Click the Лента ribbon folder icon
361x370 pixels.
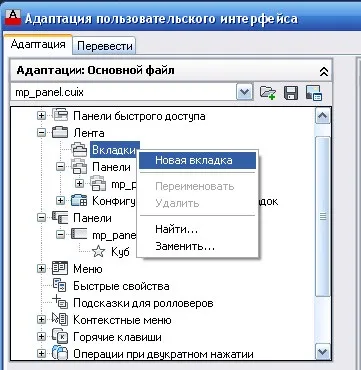pos(60,133)
